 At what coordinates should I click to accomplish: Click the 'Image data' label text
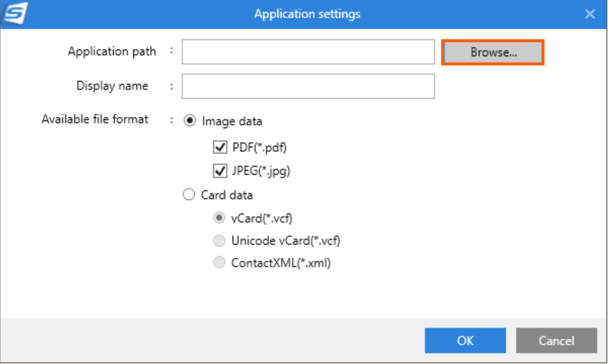click(232, 122)
